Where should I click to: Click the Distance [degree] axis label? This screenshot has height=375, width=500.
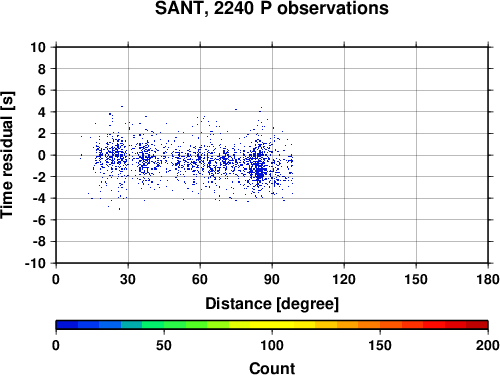[x=272, y=304]
